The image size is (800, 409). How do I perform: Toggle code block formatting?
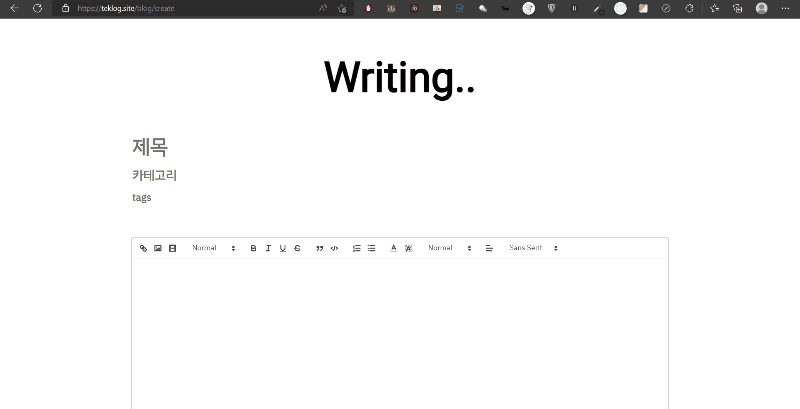coord(334,248)
